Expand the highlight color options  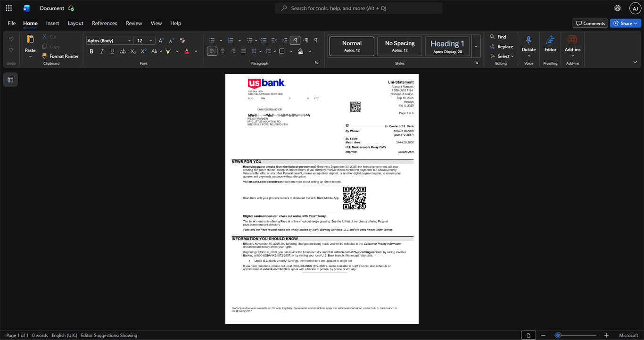pyautogui.click(x=177, y=51)
